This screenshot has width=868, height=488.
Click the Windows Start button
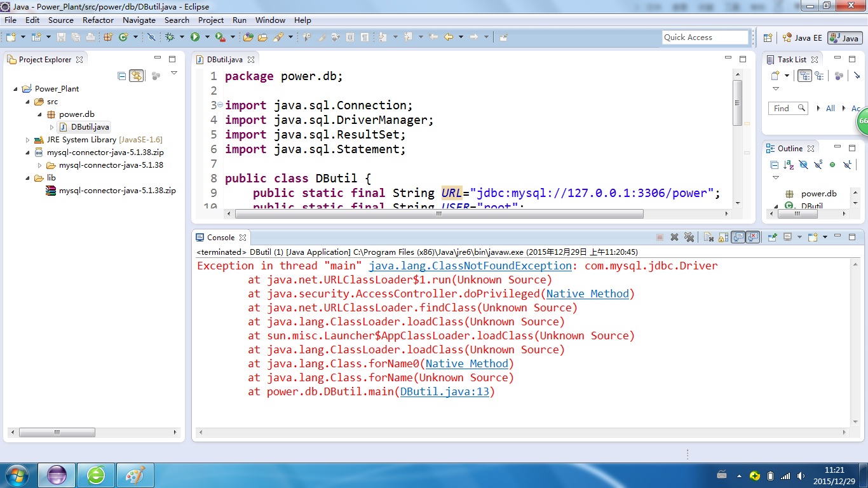pos(17,475)
